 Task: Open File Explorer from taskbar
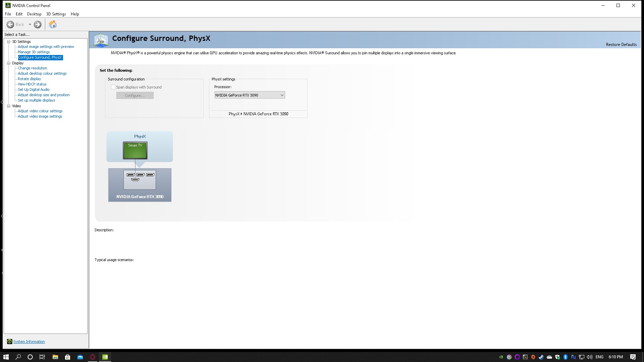[55, 357]
